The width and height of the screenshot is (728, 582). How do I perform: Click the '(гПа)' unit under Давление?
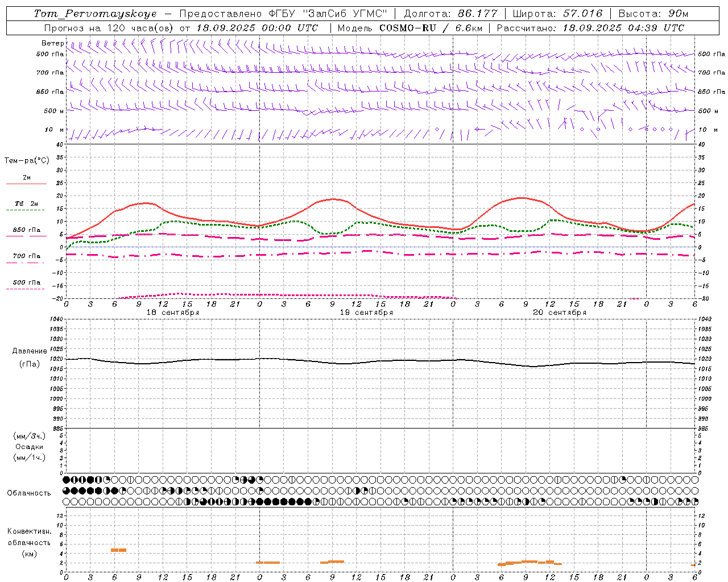[x=30, y=364]
